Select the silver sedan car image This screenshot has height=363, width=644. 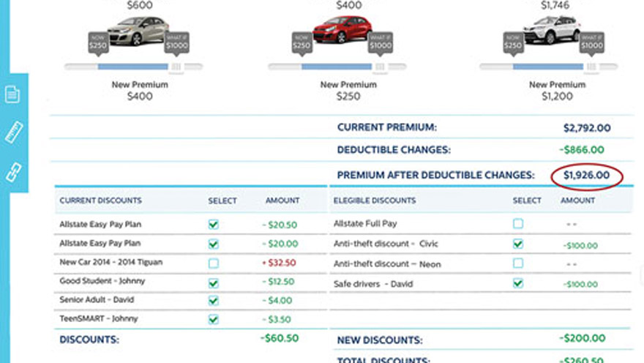point(137,31)
